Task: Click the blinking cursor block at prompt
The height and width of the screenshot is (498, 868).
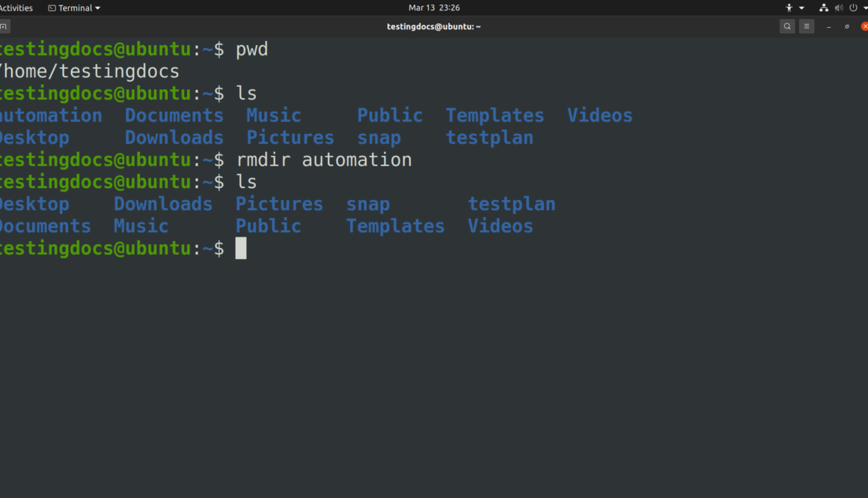Action: pos(241,249)
